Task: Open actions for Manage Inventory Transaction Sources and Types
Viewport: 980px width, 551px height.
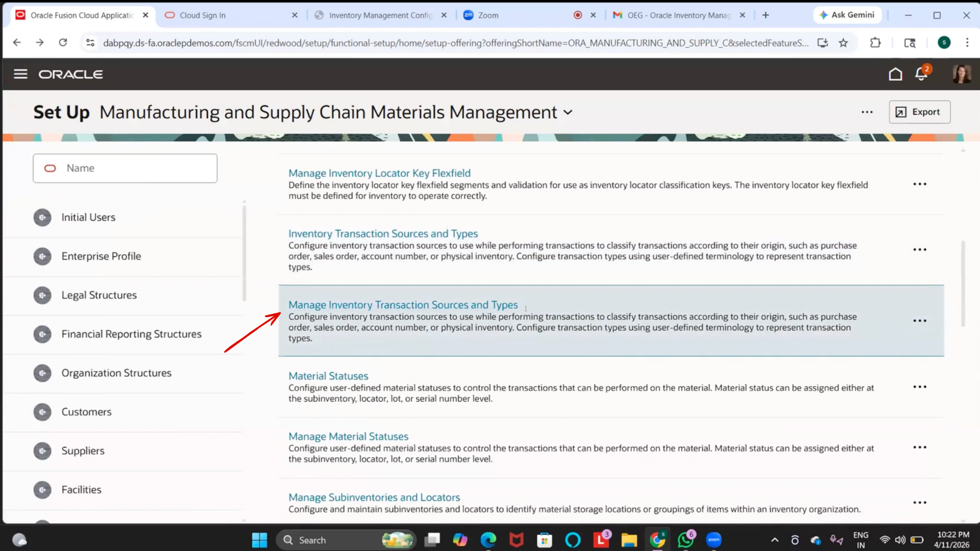Action: point(920,321)
